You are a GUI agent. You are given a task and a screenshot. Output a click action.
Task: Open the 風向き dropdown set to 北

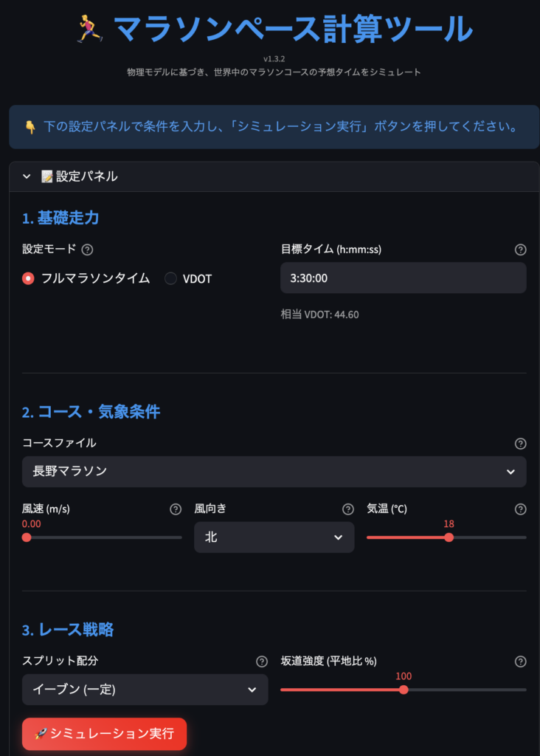[x=274, y=537]
